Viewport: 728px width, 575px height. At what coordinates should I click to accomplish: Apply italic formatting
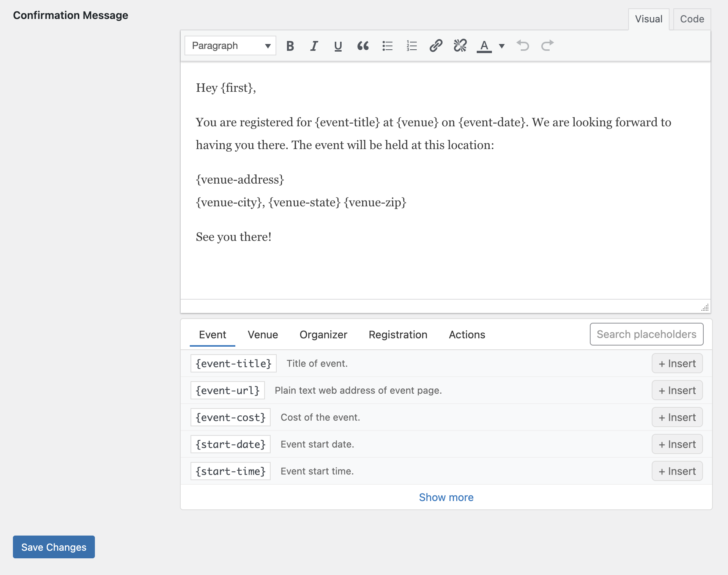click(314, 46)
